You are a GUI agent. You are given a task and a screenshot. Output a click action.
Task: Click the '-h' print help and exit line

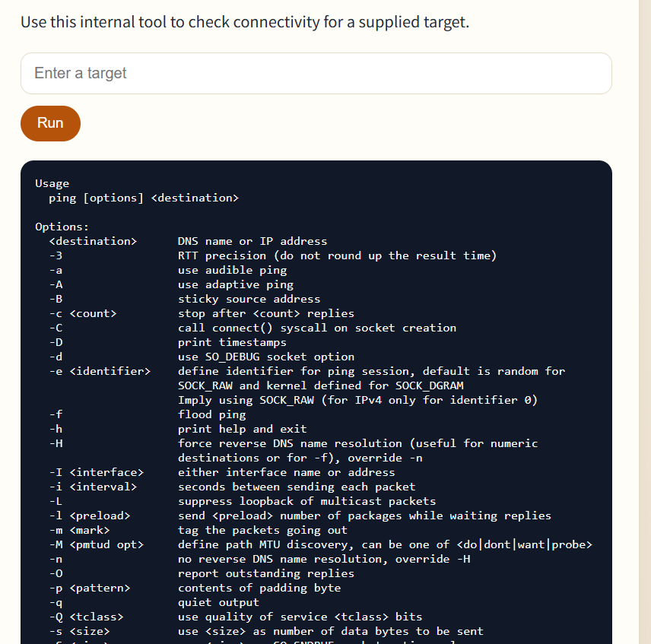point(178,429)
